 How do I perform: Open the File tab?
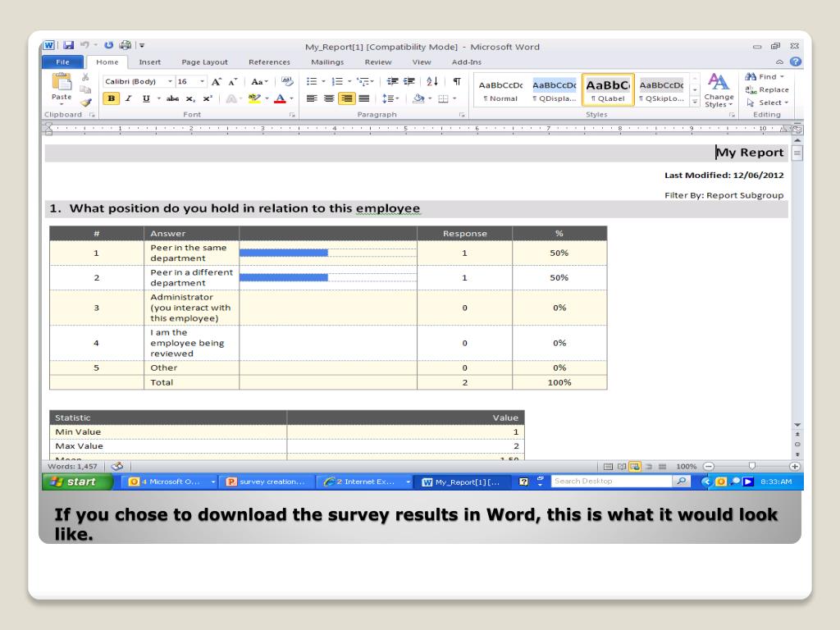coord(62,62)
